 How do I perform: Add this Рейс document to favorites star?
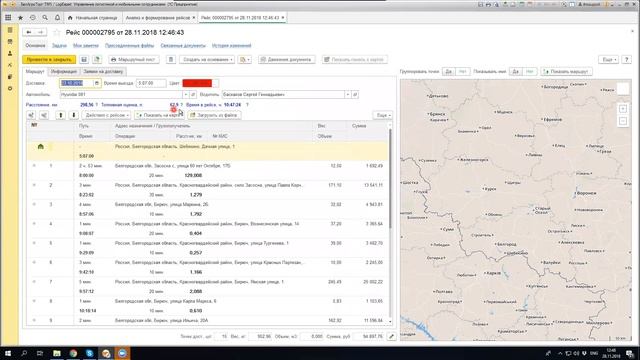point(57,32)
